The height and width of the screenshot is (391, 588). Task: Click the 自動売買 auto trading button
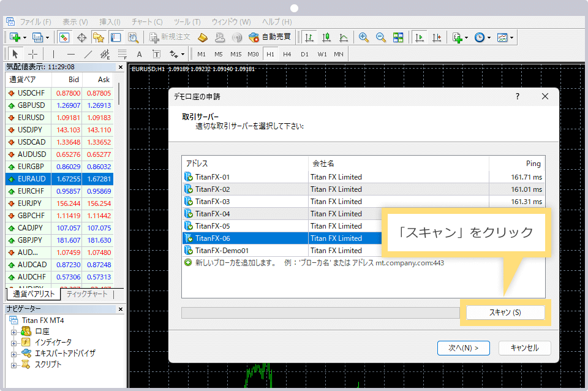pyautogui.click(x=269, y=37)
